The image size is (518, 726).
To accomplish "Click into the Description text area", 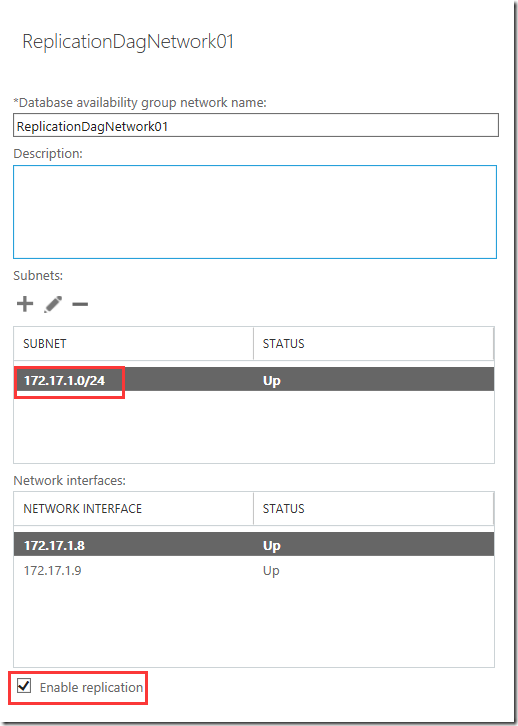I will point(255,212).
